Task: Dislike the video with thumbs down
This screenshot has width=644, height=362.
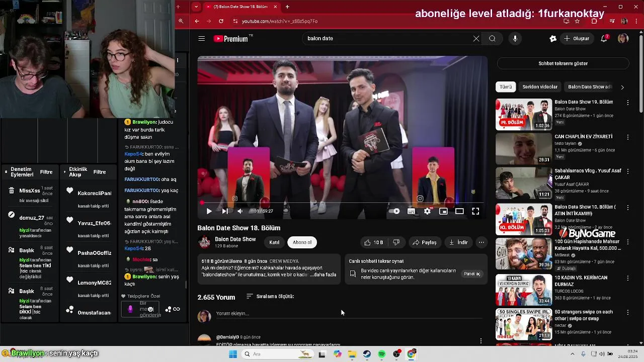Action: coord(396,242)
